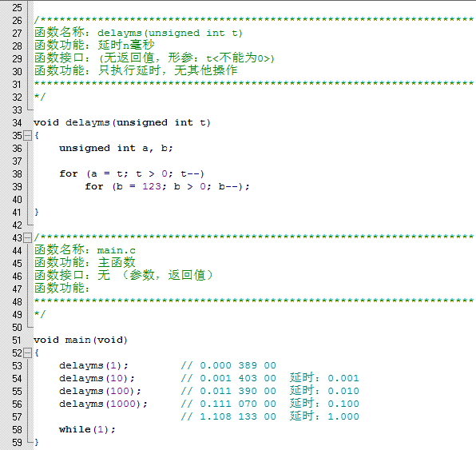Viewport: 476px width, 450px height.
Task: Click the comment '延时: 0.100' on line 56
Action: [x=324, y=404]
